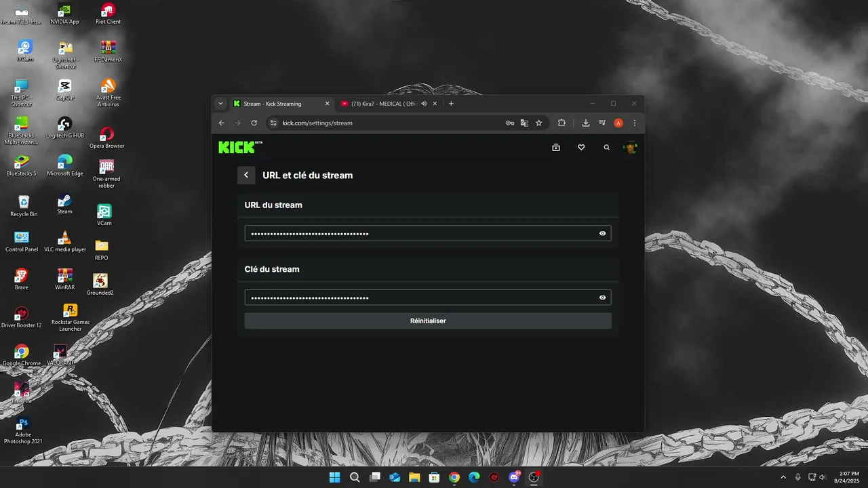Open a new Chrome tab
Viewport: 868px width, 488px height.
coord(451,104)
